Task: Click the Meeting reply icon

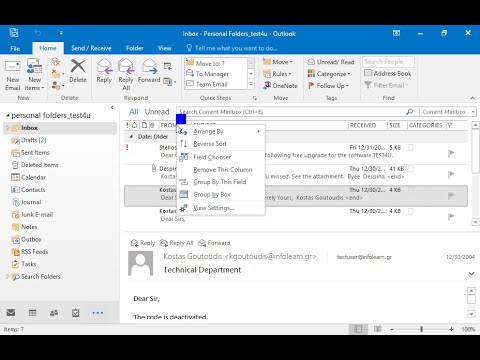Action: [x=168, y=66]
